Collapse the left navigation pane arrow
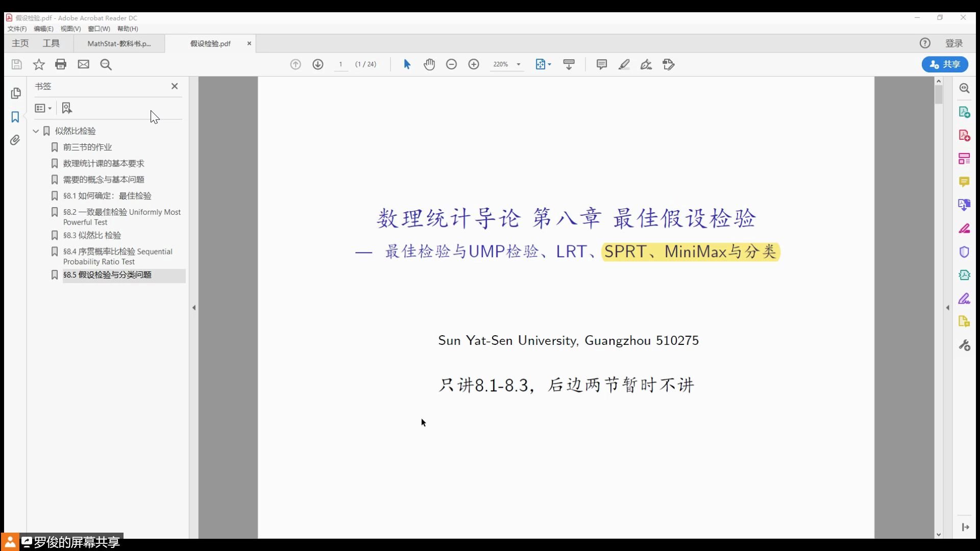The image size is (980, 551). (194, 308)
